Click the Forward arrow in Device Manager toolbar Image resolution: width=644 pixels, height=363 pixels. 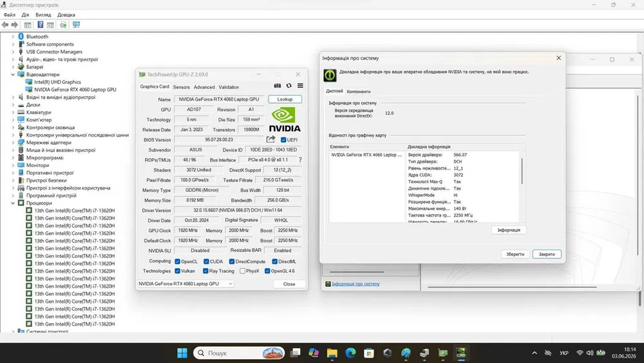tap(14, 25)
